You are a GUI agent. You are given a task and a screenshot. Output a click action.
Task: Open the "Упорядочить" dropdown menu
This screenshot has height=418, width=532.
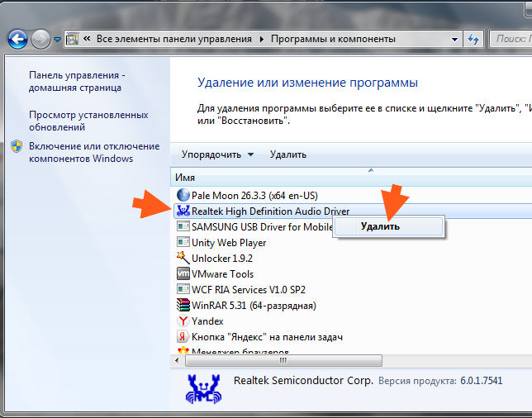pos(217,154)
